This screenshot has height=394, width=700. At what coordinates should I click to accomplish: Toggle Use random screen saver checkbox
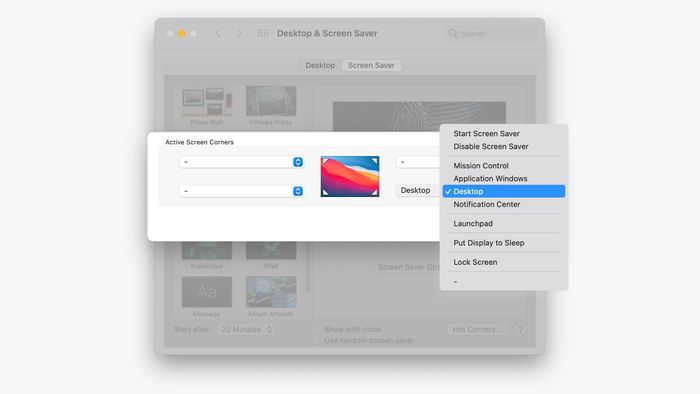point(317,340)
